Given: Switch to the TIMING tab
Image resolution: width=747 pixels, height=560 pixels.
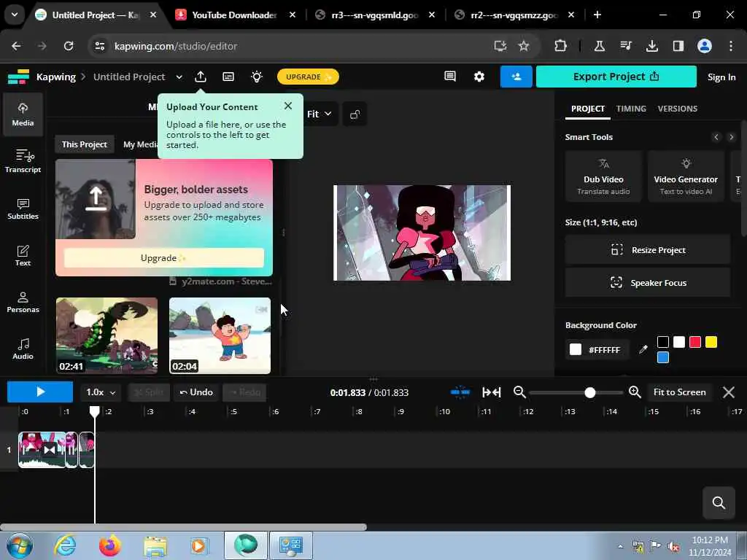Looking at the screenshot, I should 631,109.
